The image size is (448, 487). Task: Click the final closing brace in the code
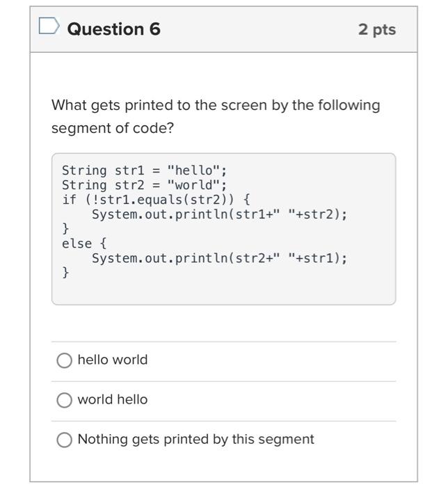click(x=66, y=273)
